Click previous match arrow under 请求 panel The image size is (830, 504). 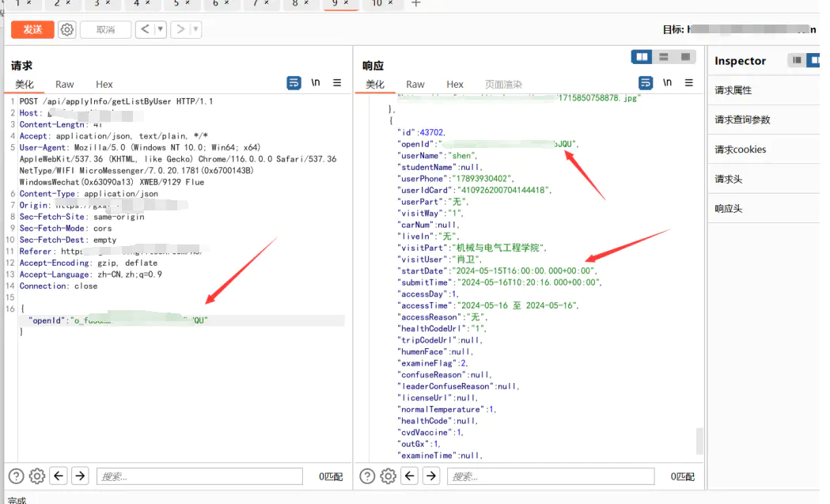[x=59, y=476]
